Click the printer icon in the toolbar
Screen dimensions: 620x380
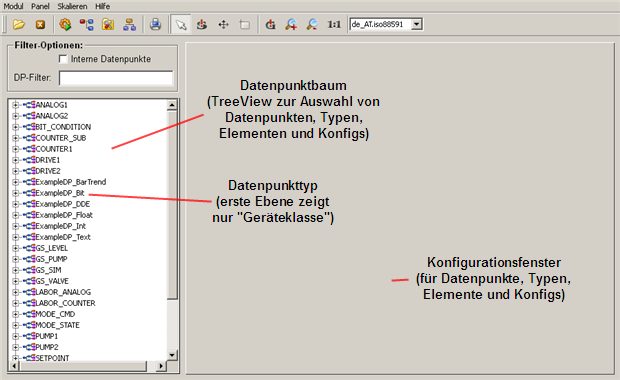coord(155,25)
